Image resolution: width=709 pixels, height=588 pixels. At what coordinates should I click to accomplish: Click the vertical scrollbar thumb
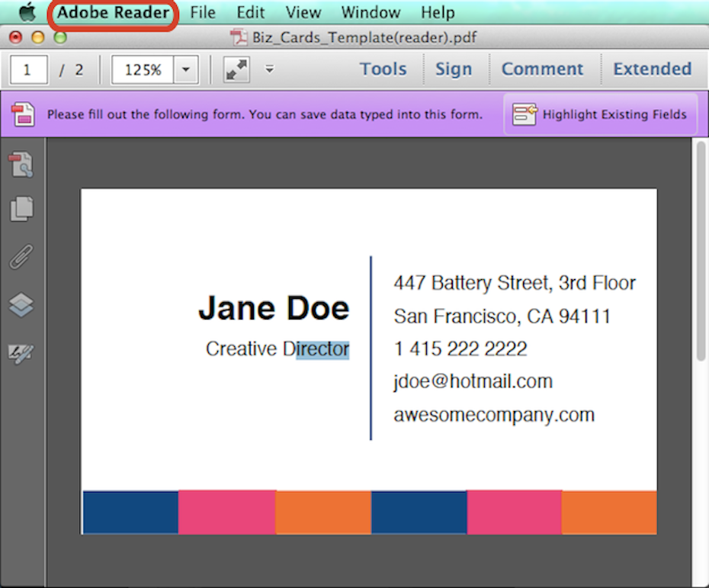point(701,252)
